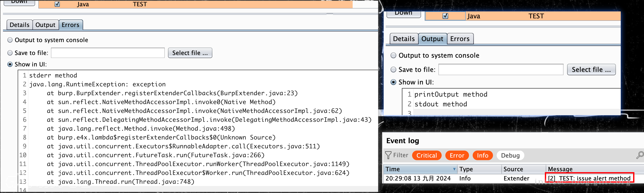Click the Event log search magnifier icon
The height and width of the screenshot is (193, 644).
point(640,155)
